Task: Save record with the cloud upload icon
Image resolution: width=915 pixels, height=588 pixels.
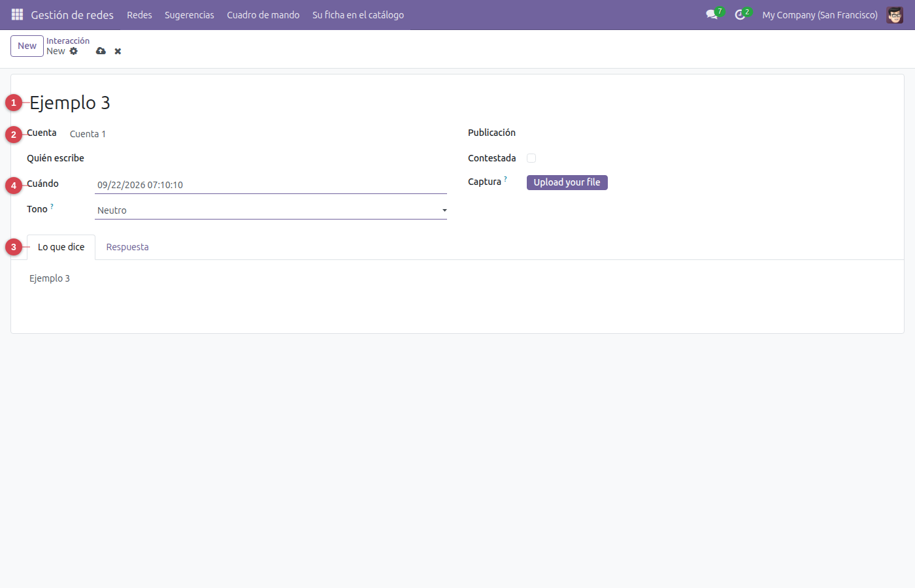Action: pyautogui.click(x=101, y=51)
